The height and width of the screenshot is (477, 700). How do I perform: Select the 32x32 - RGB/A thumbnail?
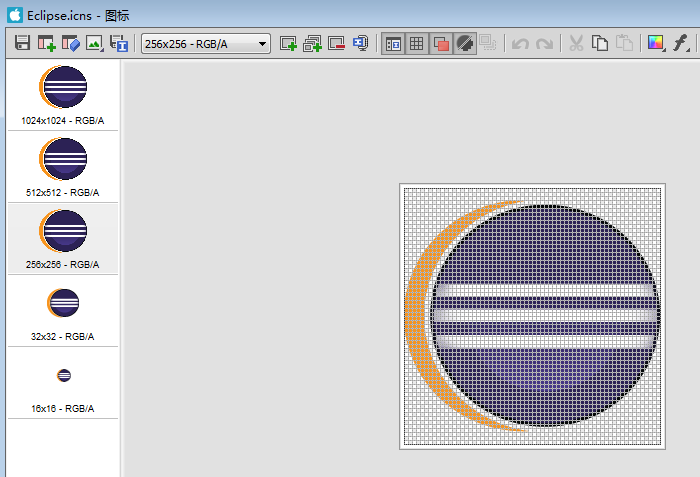63,311
